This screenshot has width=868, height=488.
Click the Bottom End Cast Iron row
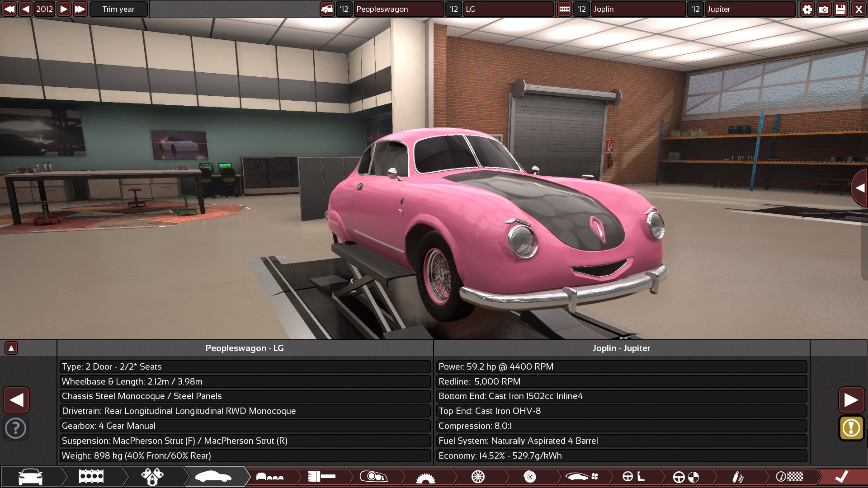(x=622, y=396)
